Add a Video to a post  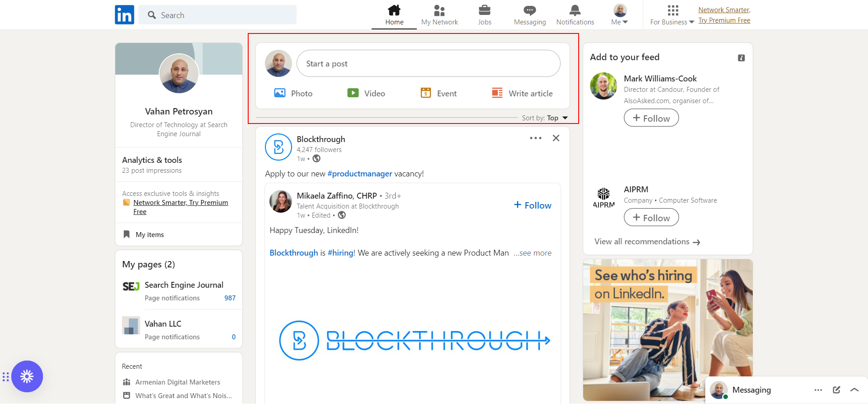(x=366, y=93)
